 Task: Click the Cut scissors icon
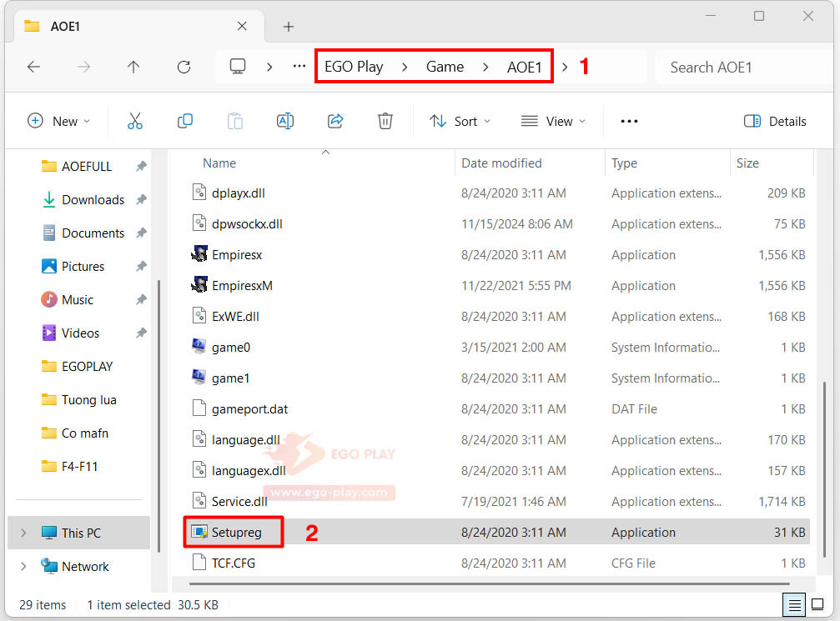click(x=135, y=122)
